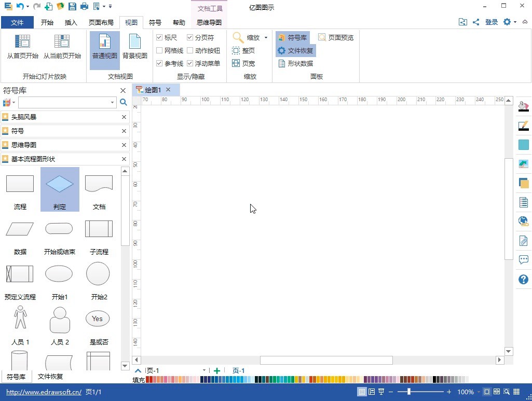Open the symbol library search dropdown

[x=113, y=103]
